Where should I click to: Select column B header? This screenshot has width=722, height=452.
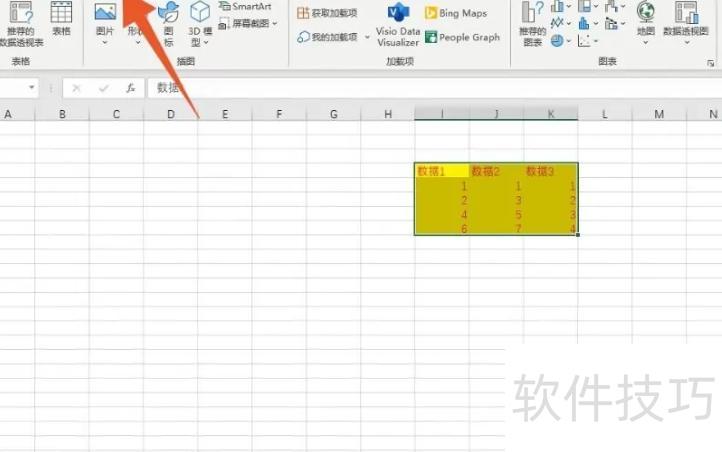click(x=62, y=114)
